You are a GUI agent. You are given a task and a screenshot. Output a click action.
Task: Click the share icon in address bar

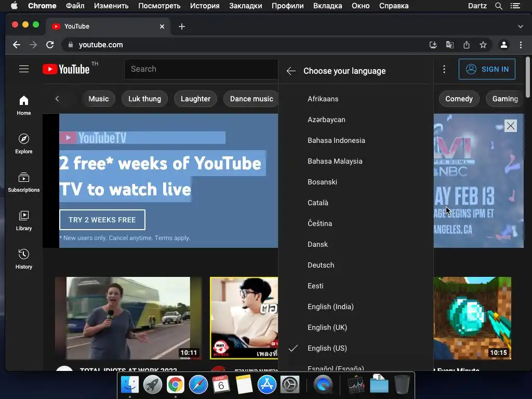pos(467,45)
